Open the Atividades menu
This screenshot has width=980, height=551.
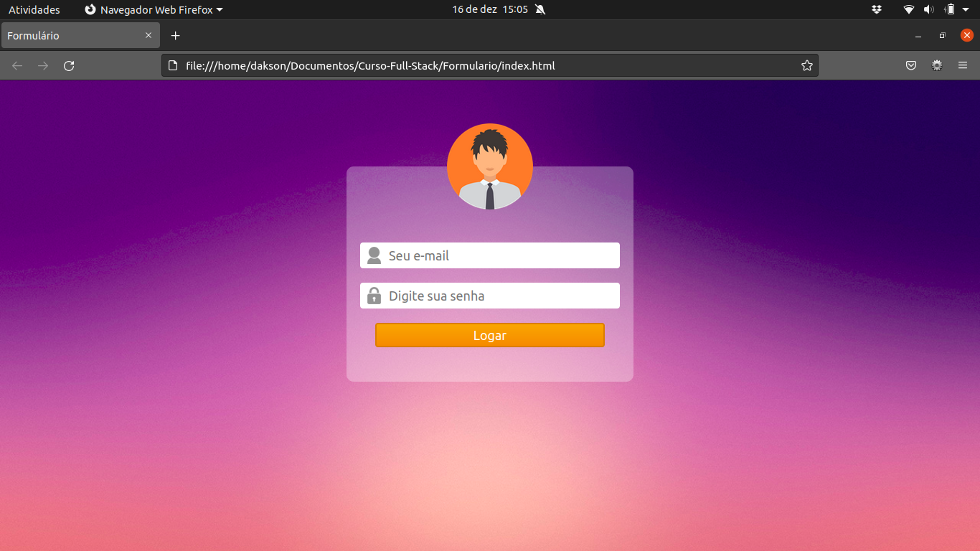(35, 9)
